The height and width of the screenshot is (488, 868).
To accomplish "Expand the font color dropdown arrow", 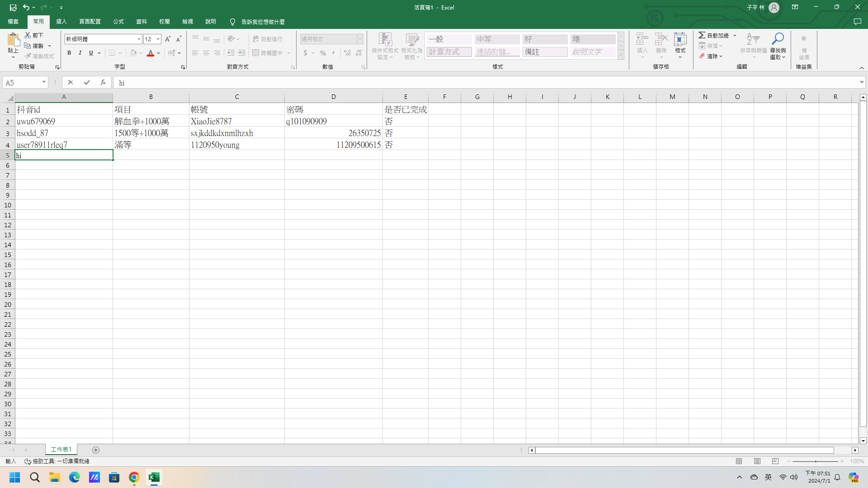I will [x=159, y=53].
